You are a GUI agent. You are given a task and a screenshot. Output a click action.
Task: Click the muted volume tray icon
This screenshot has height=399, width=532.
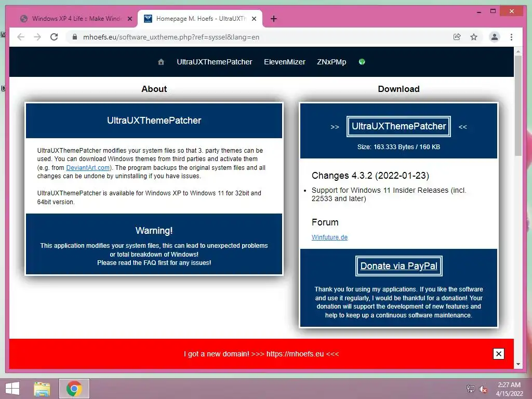click(483, 389)
